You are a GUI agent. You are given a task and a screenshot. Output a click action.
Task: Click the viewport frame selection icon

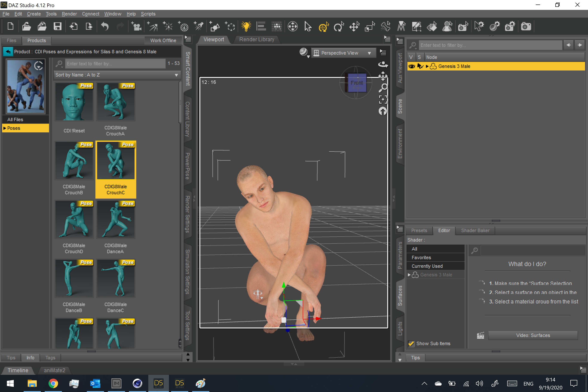click(x=383, y=100)
